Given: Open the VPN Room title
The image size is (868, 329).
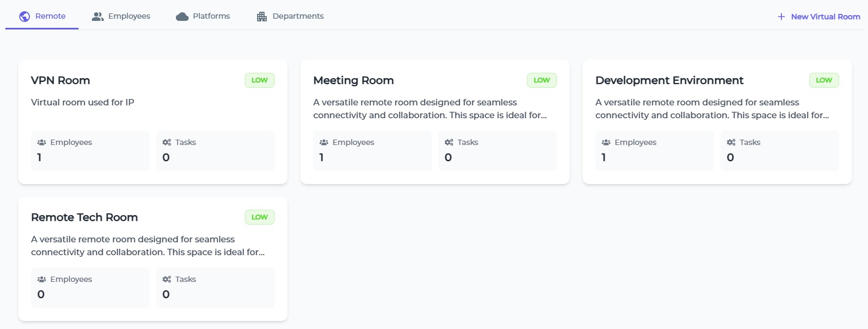Looking at the screenshot, I should pyautogui.click(x=60, y=80).
